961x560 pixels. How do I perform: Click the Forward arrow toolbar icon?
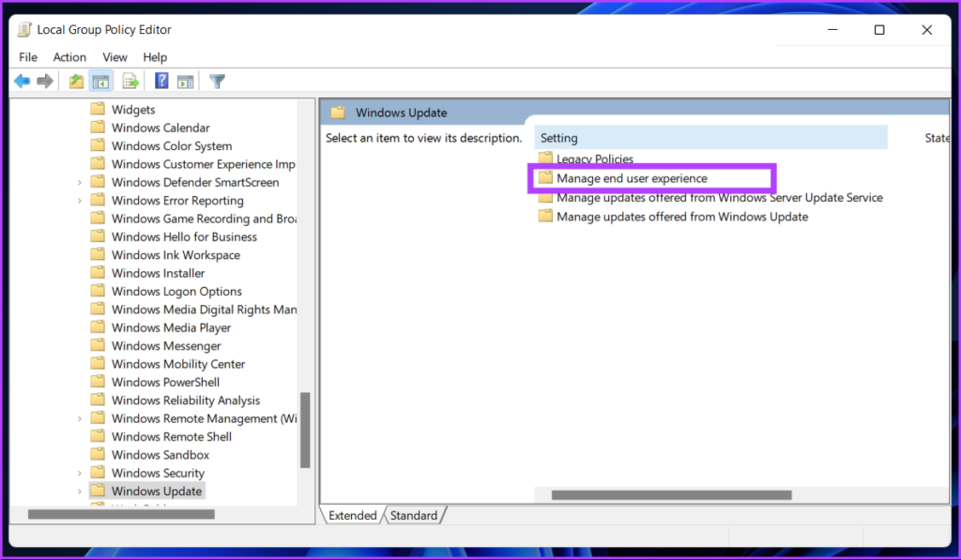click(x=44, y=82)
